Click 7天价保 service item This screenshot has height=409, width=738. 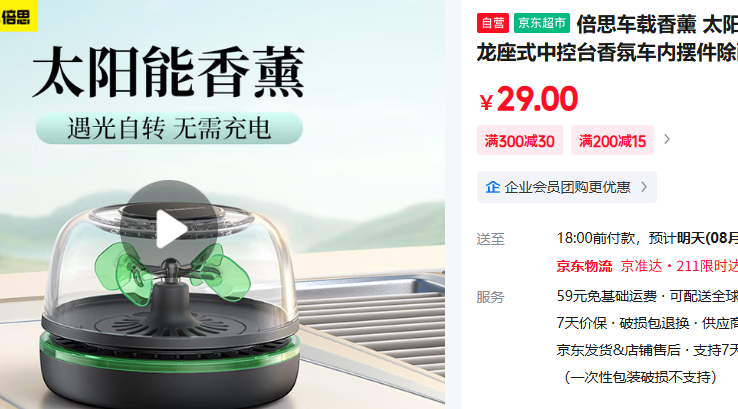coord(582,323)
